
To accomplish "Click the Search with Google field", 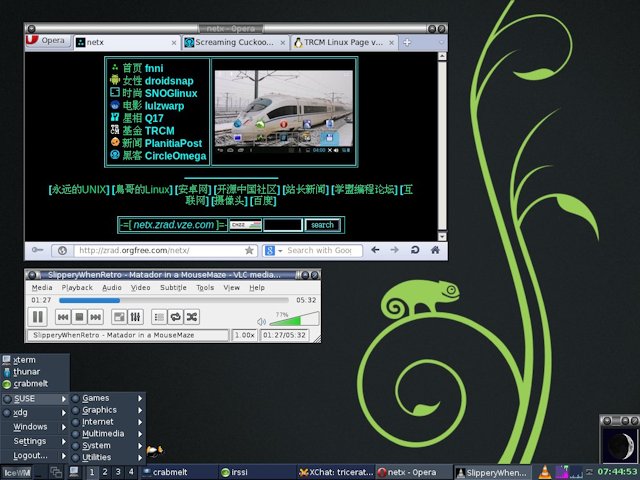I will (x=319, y=251).
